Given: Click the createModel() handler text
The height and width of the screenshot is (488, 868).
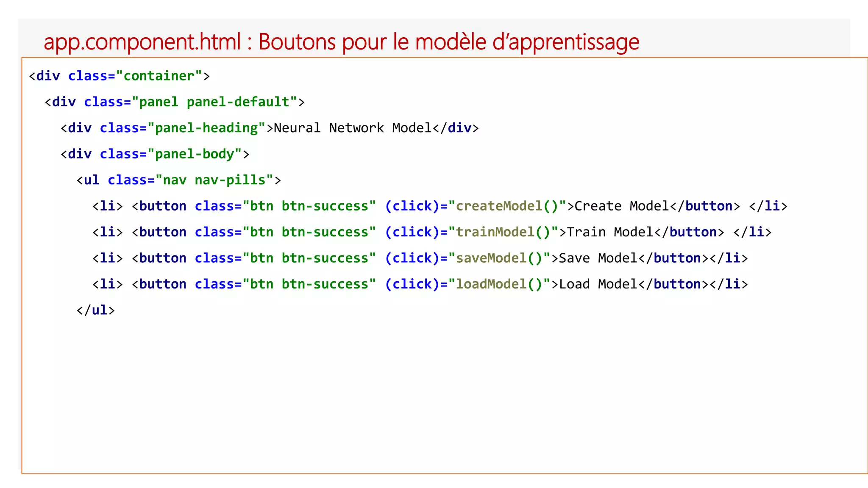Looking at the screenshot, I should 507,206.
